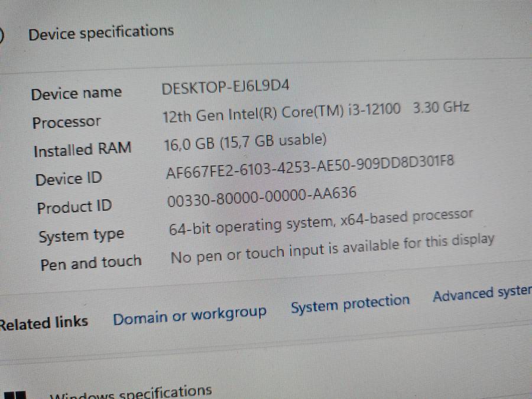Open the Domain or workgroup link
532x399 pixels.
coord(190,313)
